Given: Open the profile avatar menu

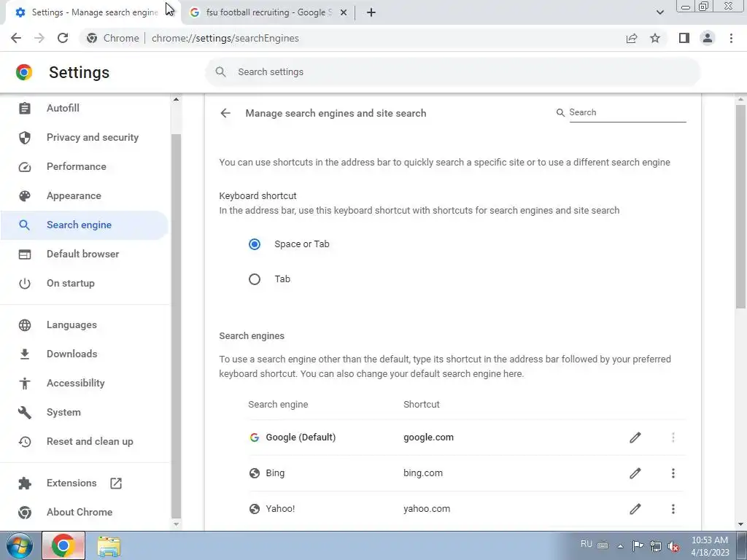Looking at the screenshot, I should pyautogui.click(x=708, y=38).
